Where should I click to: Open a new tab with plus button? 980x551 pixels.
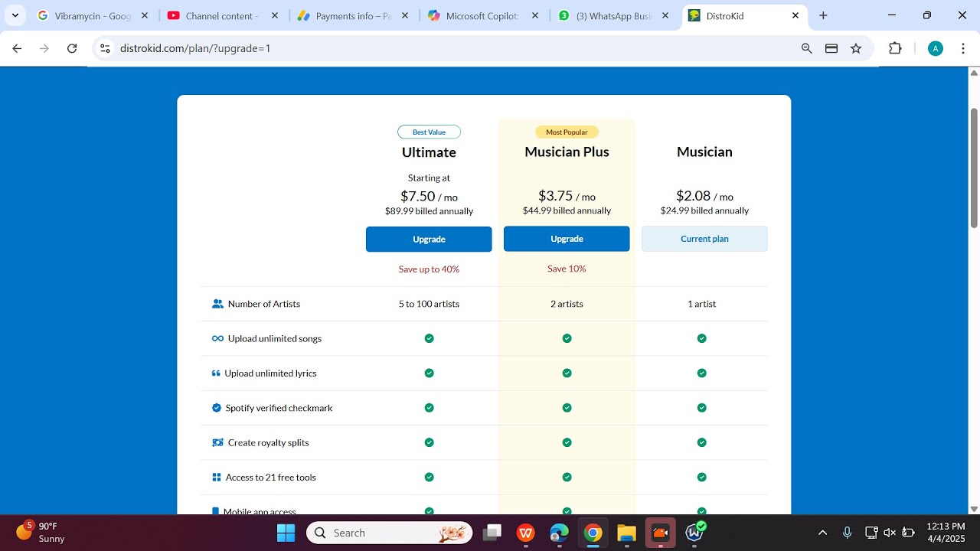[x=823, y=15]
